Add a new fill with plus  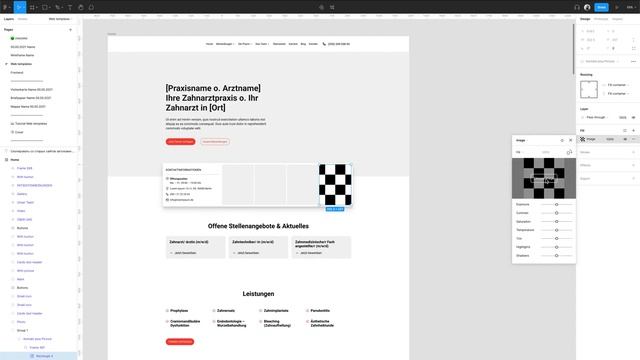click(633, 131)
